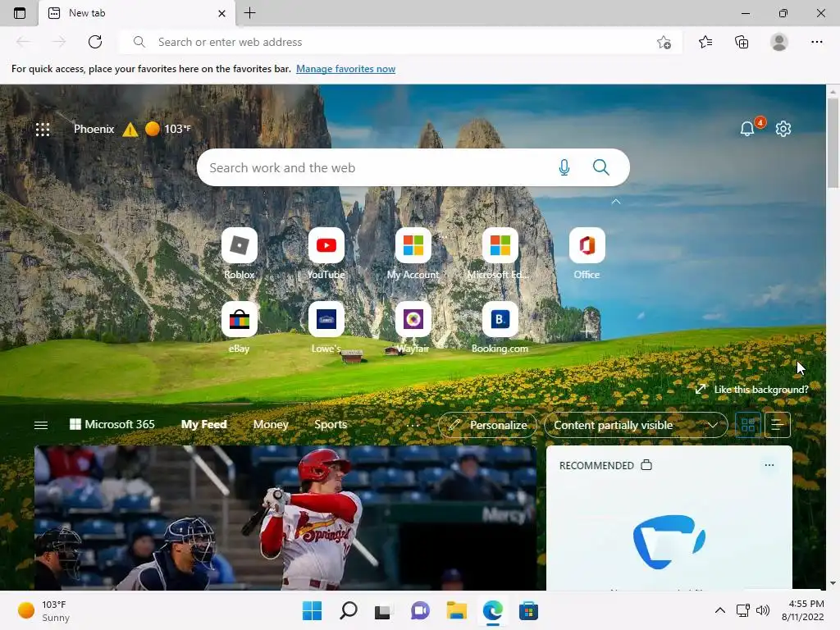Viewport: 840px width, 630px height.
Task: Open the baseball news story thumbnail
Action: click(285, 518)
